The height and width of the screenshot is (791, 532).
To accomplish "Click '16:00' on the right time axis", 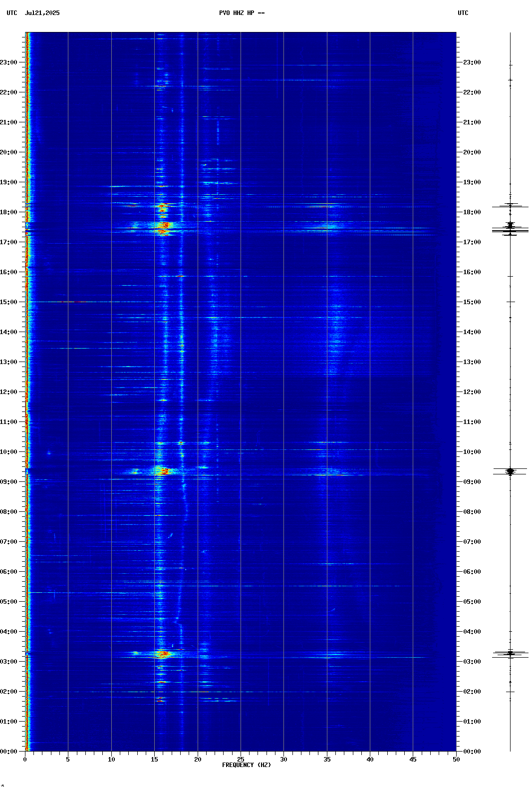I will click(472, 272).
